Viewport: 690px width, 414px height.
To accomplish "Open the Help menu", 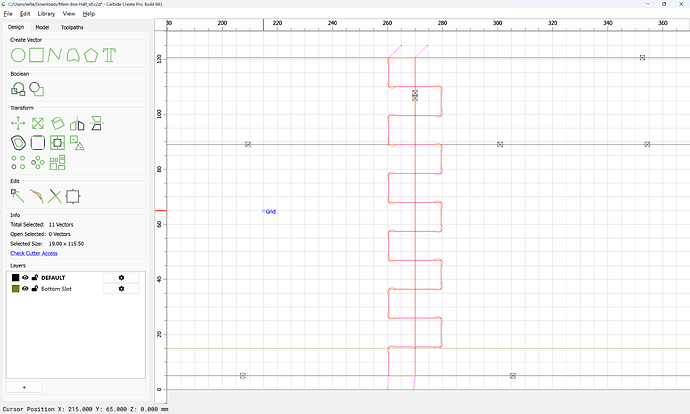I will tap(89, 14).
